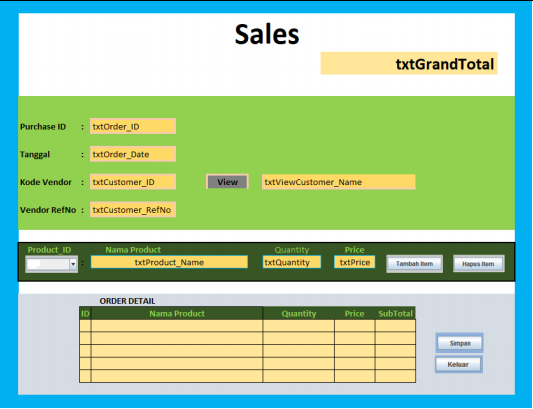
Task: Click the txtCustomer_RefNo field
Action: coord(133,210)
